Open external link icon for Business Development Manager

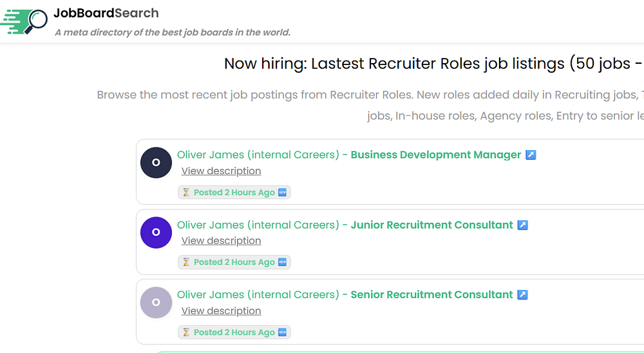[x=531, y=155]
